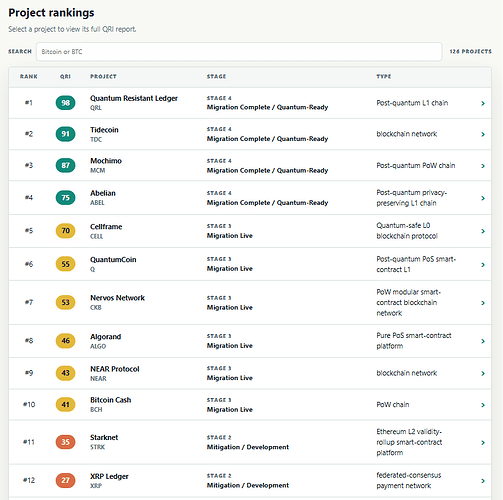Open the XRP Ledger project name
Image resolution: width=503 pixels, height=500 pixels.
click(x=109, y=476)
